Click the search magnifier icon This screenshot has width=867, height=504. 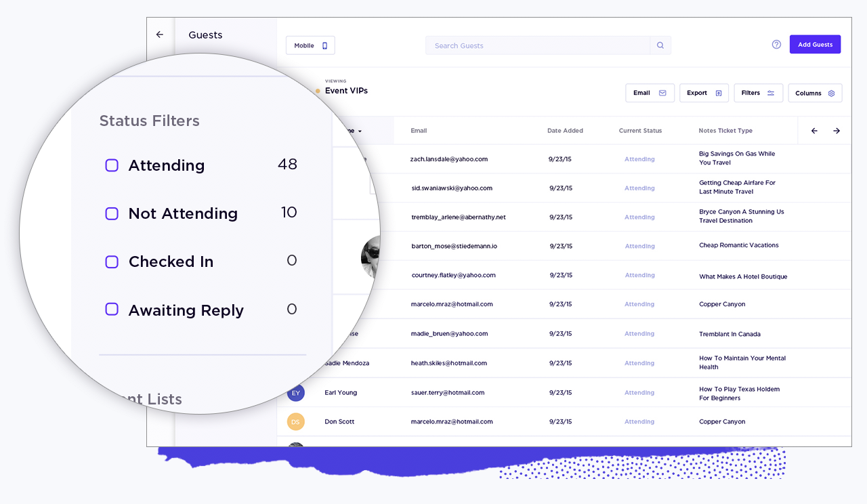[660, 45]
